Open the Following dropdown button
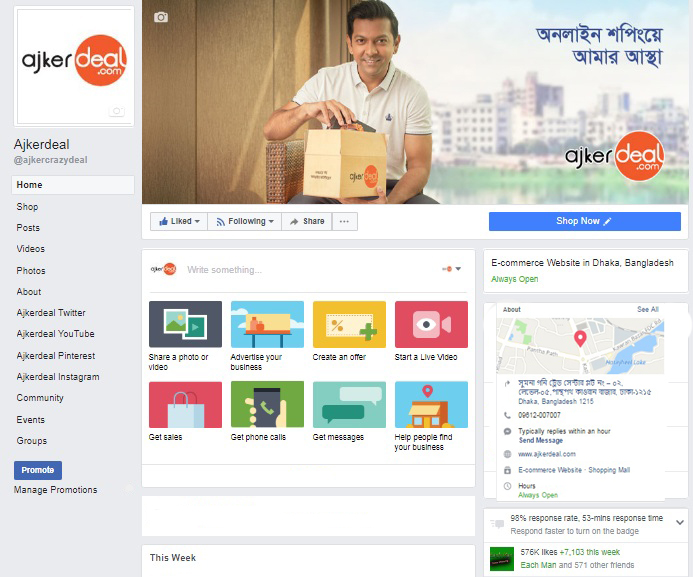The width and height of the screenshot is (693, 577). tap(245, 221)
